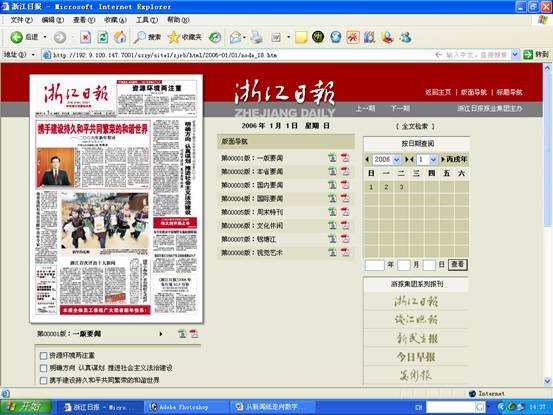Click the IE Back button

[x=24, y=37]
